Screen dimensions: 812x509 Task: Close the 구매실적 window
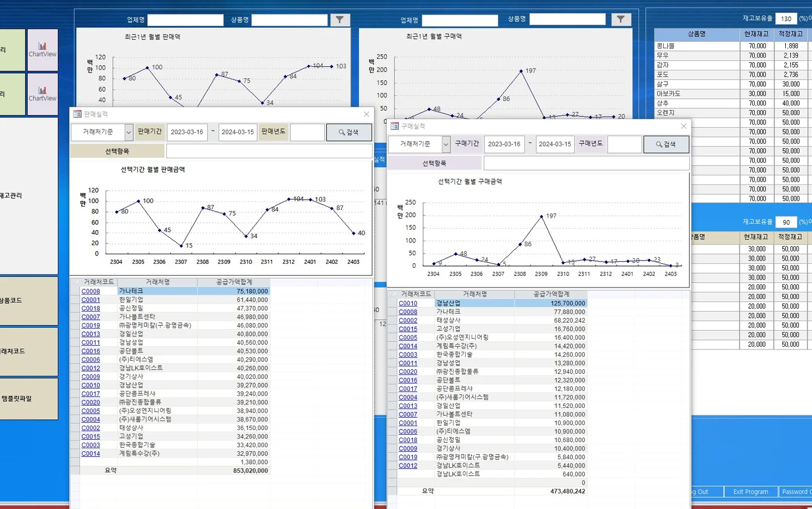[x=684, y=126]
